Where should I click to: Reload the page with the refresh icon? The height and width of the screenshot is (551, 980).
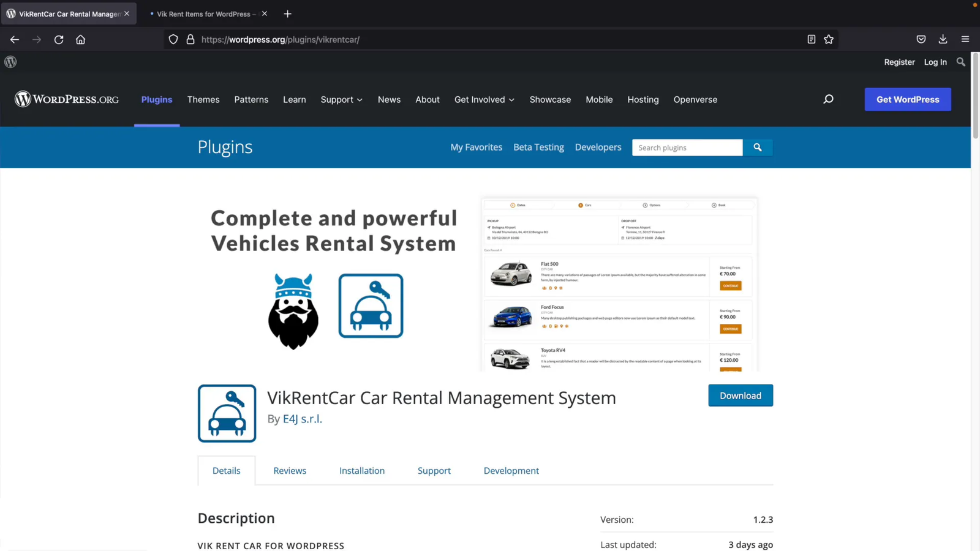click(x=59, y=39)
